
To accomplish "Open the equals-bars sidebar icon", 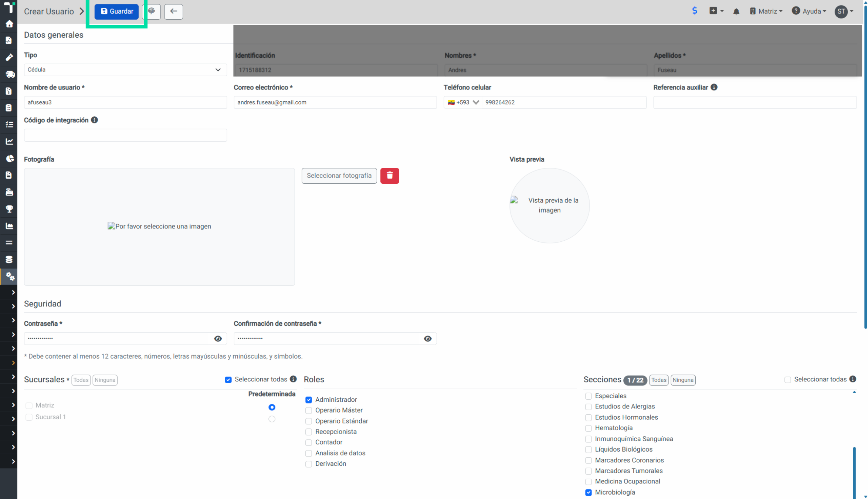I will tap(9, 243).
